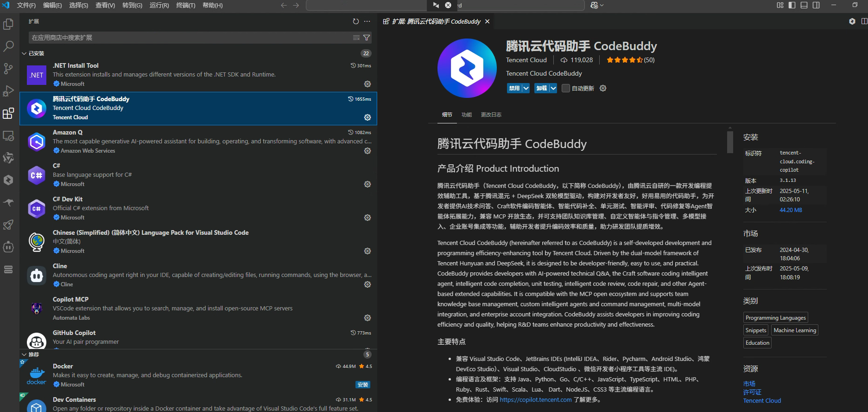Open the 终端(T) menu
This screenshot has width=868, height=412.
pos(185,5)
